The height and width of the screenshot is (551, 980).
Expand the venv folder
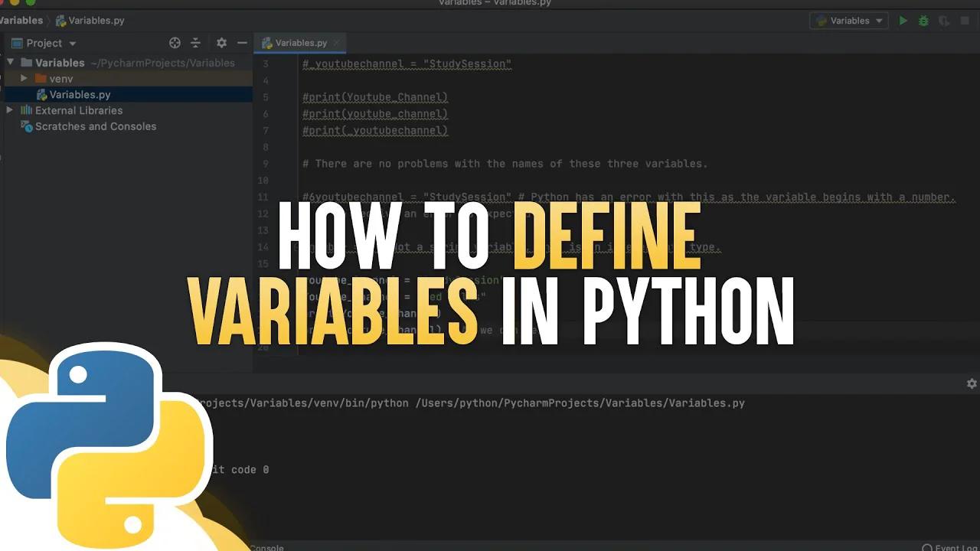(x=24, y=79)
